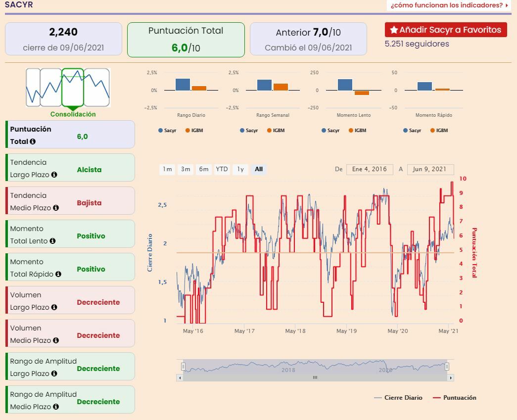Click the Sacyr blue bar in Momento Lento chart
517x420 pixels.
point(345,85)
